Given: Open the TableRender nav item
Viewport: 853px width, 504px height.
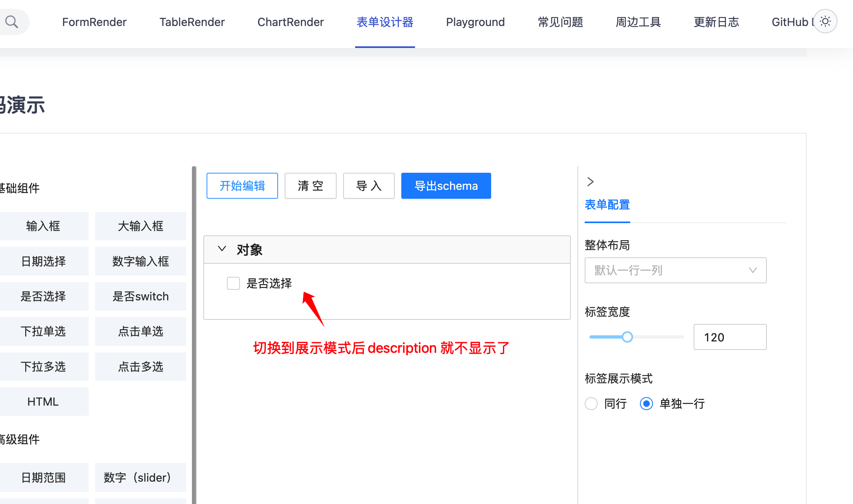Looking at the screenshot, I should [x=192, y=22].
